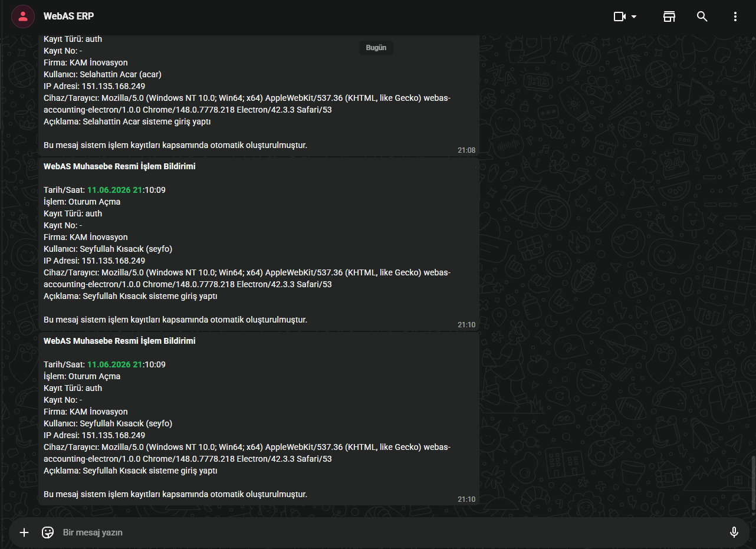Click the "Bugün" date pill

[376, 48]
